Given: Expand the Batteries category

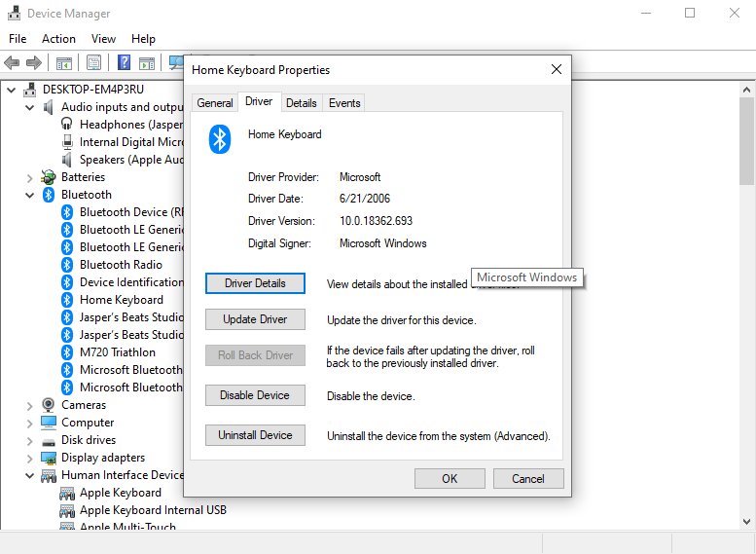Looking at the screenshot, I should click(x=30, y=177).
